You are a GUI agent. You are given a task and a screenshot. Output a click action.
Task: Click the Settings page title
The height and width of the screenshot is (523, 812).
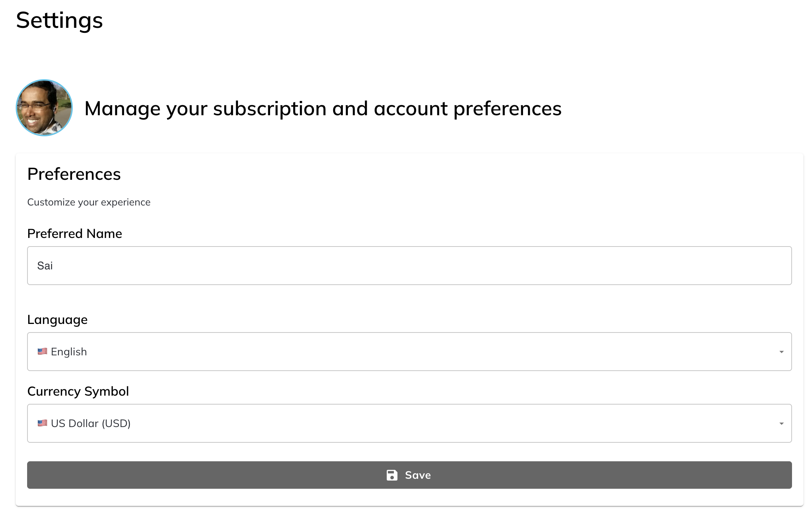60,20
